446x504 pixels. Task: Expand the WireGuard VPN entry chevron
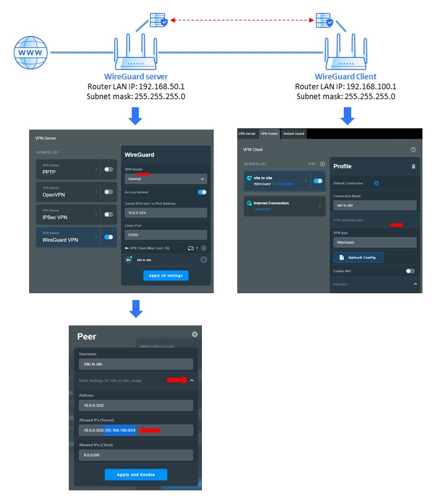pos(96,237)
